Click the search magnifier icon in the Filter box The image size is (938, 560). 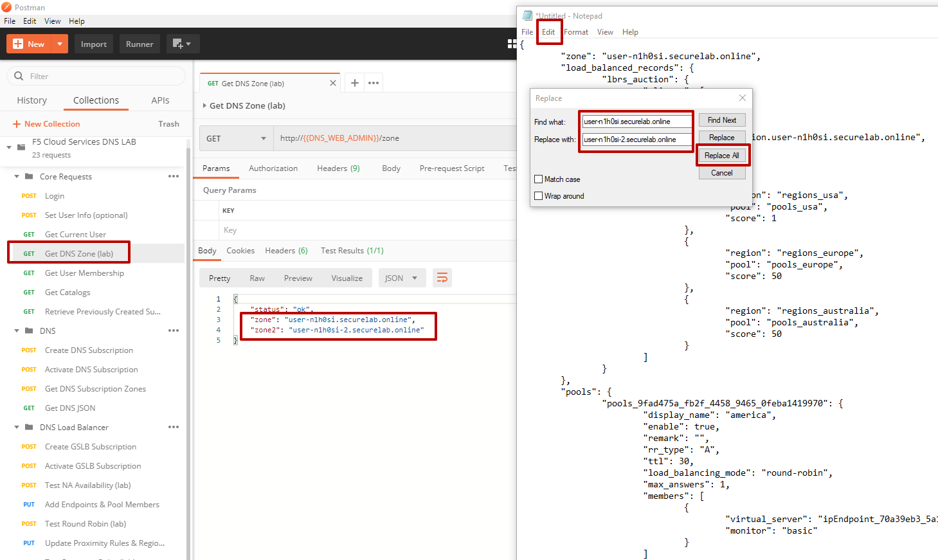point(19,76)
